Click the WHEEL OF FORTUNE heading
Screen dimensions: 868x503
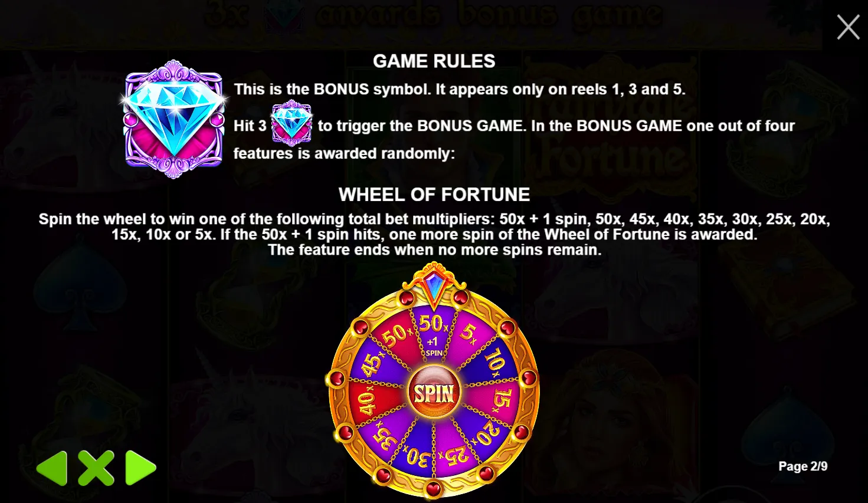(x=434, y=195)
